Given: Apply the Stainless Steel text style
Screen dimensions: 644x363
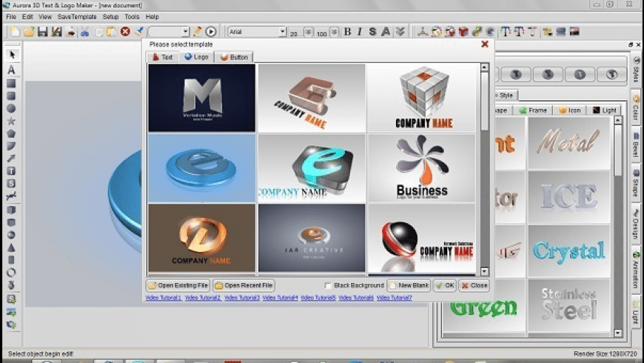Looking at the screenshot, I should (x=568, y=305).
